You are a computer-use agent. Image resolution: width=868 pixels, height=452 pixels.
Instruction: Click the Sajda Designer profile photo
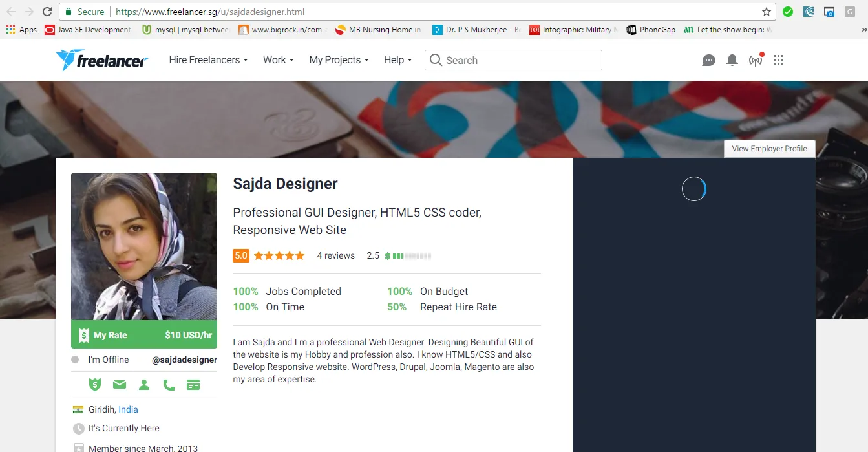pos(144,246)
